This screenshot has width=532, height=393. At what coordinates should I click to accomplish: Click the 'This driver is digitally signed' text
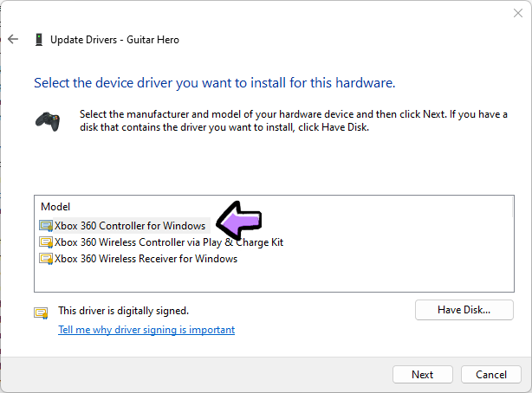pyautogui.click(x=123, y=310)
